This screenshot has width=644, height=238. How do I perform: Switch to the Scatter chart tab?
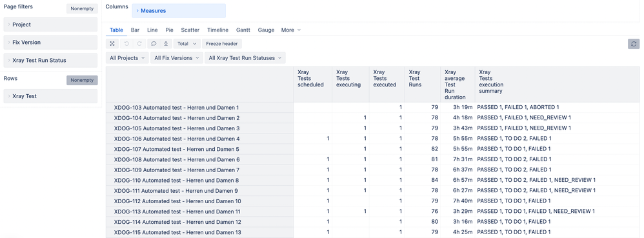(x=190, y=30)
